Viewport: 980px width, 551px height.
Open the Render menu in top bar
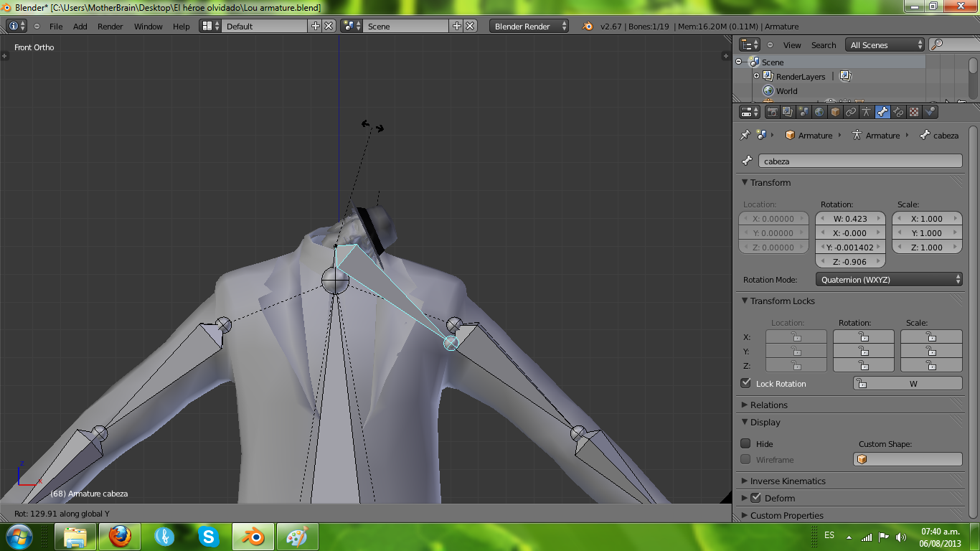click(110, 27)
